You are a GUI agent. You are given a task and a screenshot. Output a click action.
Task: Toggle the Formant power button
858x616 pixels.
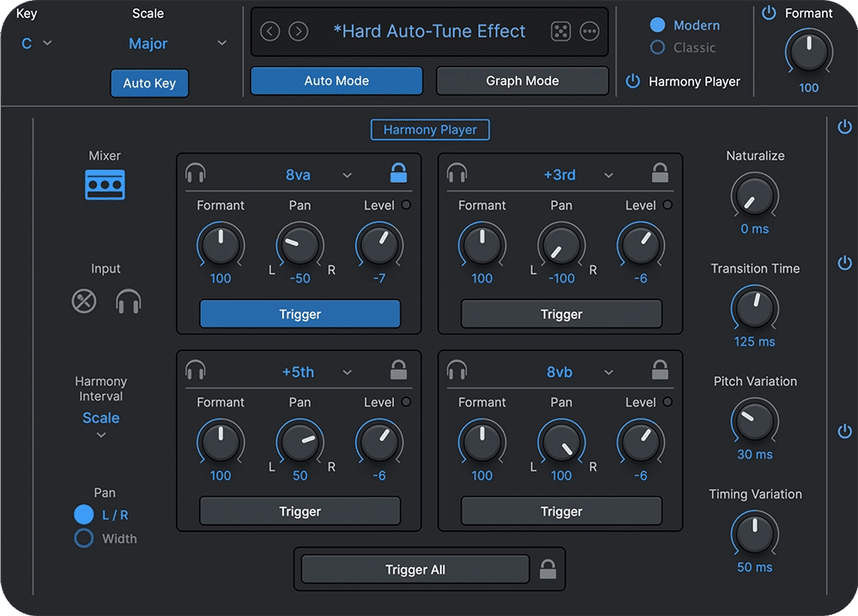pyautogui.click(x=769, y=14)
